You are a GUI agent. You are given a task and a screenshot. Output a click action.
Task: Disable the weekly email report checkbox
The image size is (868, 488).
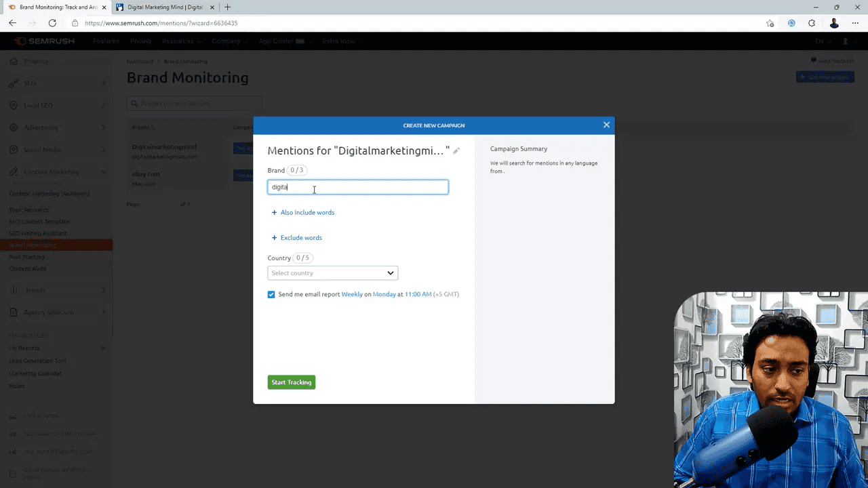271,294
